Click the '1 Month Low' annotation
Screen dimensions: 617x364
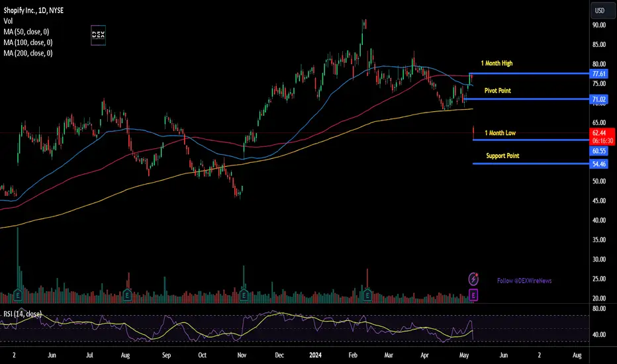point(500,133)
